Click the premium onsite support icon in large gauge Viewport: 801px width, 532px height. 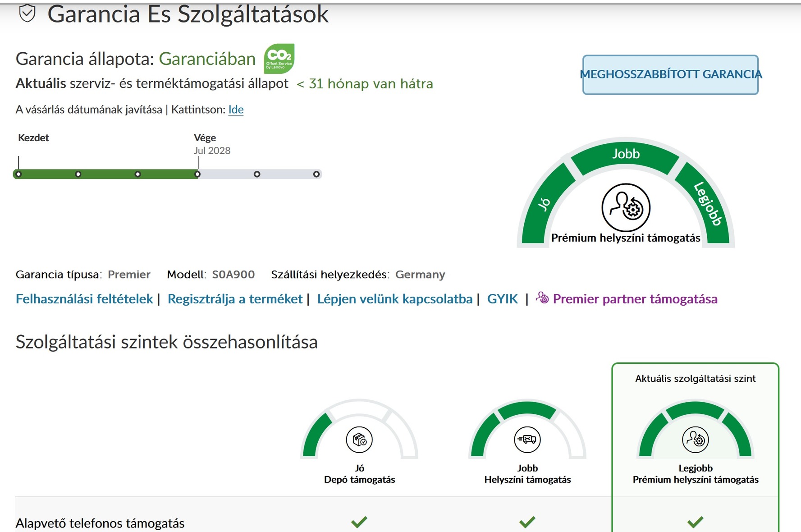pyautogui.click(x=626, y=207)
